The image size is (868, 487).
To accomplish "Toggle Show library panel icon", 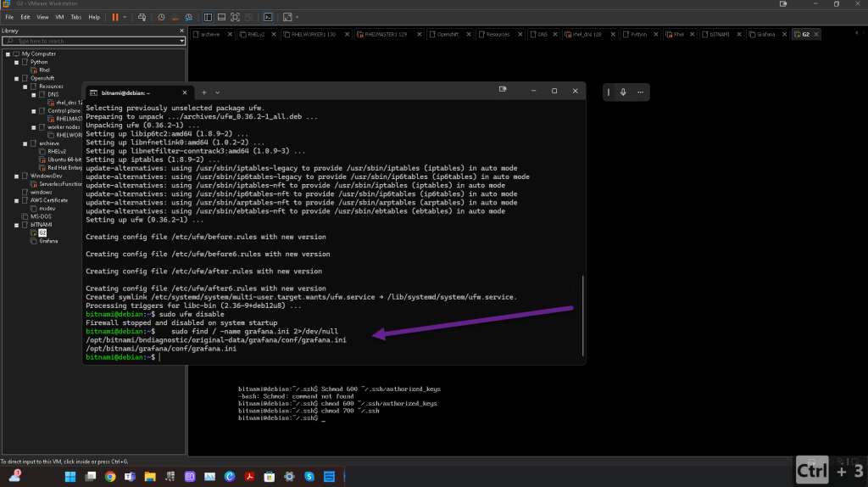I will (208, 17).
